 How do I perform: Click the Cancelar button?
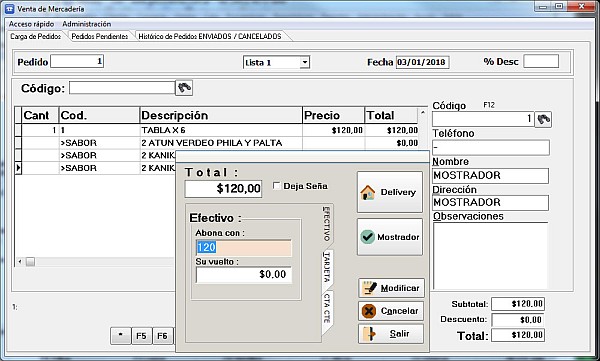[x=391, y=311]
